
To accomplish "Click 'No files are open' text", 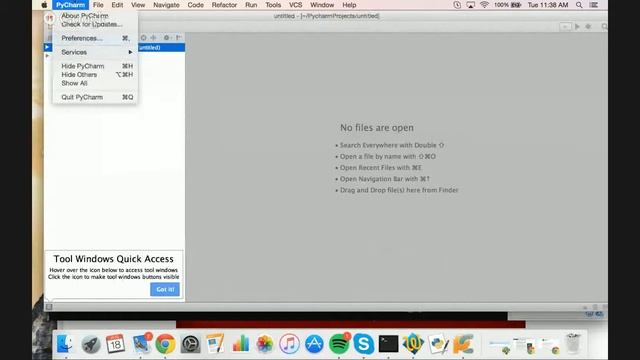I will coord(377,128).
